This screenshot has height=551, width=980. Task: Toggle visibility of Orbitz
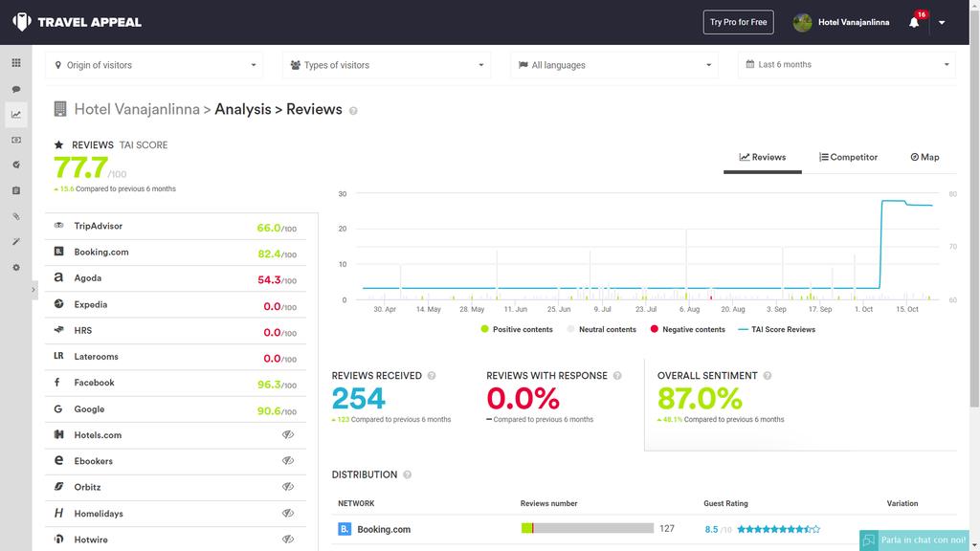point(287,487)
